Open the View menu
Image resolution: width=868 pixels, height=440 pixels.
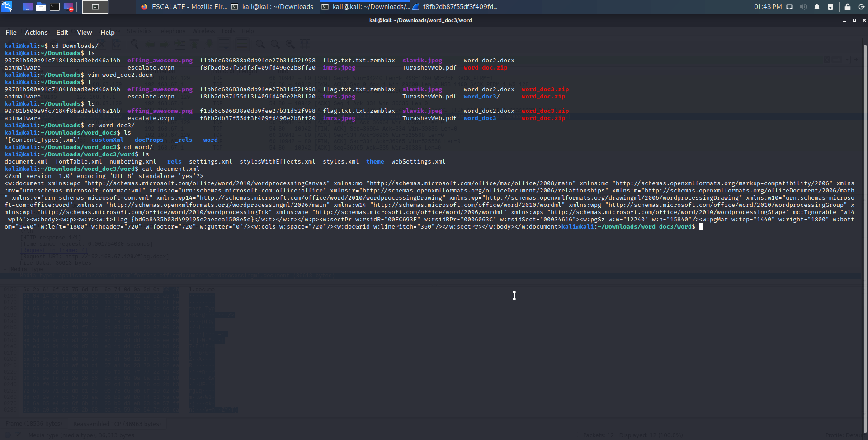tap(84, 33)
